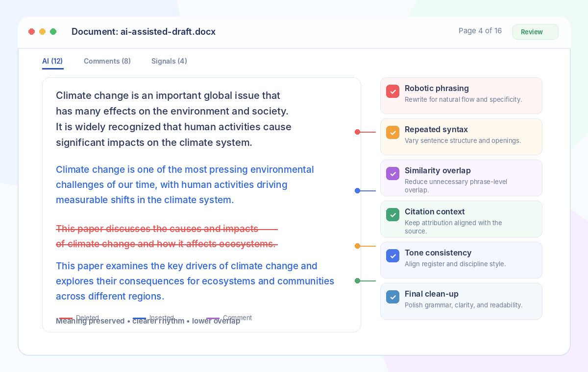
Task: Click the struck-through sentence 'This paper discusses the causes'
Action: 167,236
